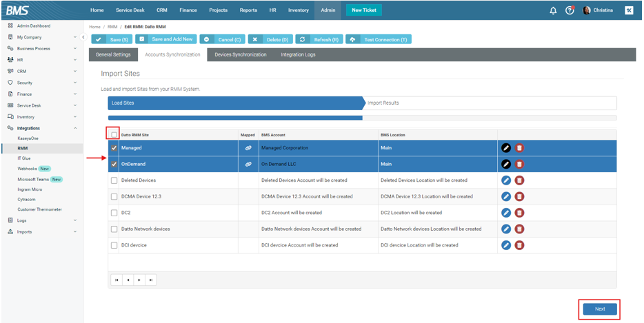
Task: Click delete icon for DCI devcice row
Action: (x=519, y=245)
